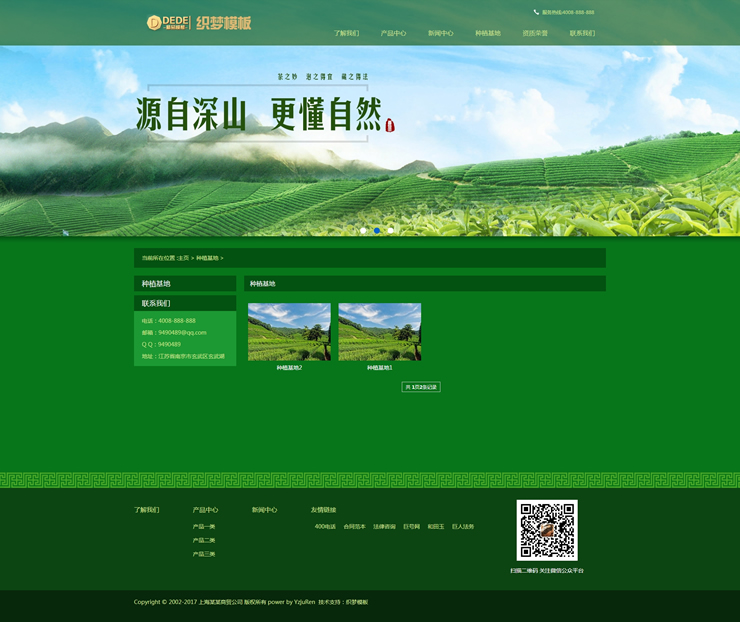Click the phone icon beside service hotline
This screenshot has height=622, width=740.
click(x=536, y=12)
